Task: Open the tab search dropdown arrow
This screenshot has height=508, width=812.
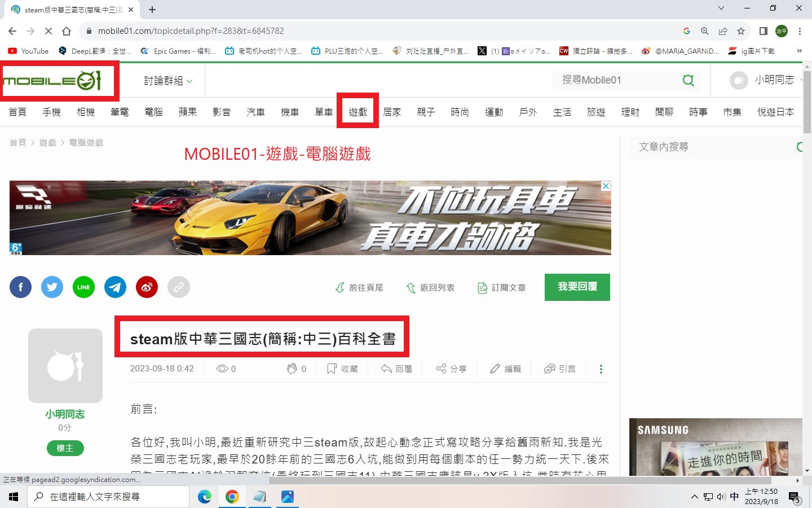Action: pos(721,8)
